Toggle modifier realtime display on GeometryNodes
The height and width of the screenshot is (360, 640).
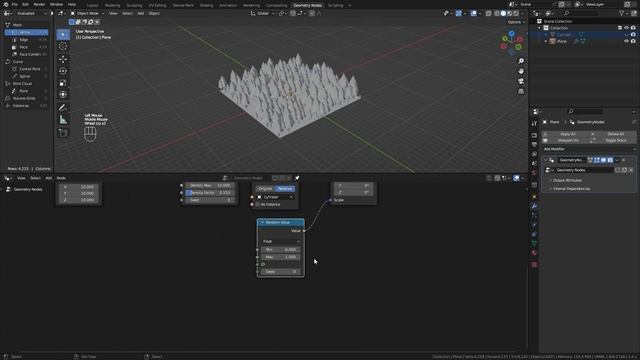tap(603, 160)
